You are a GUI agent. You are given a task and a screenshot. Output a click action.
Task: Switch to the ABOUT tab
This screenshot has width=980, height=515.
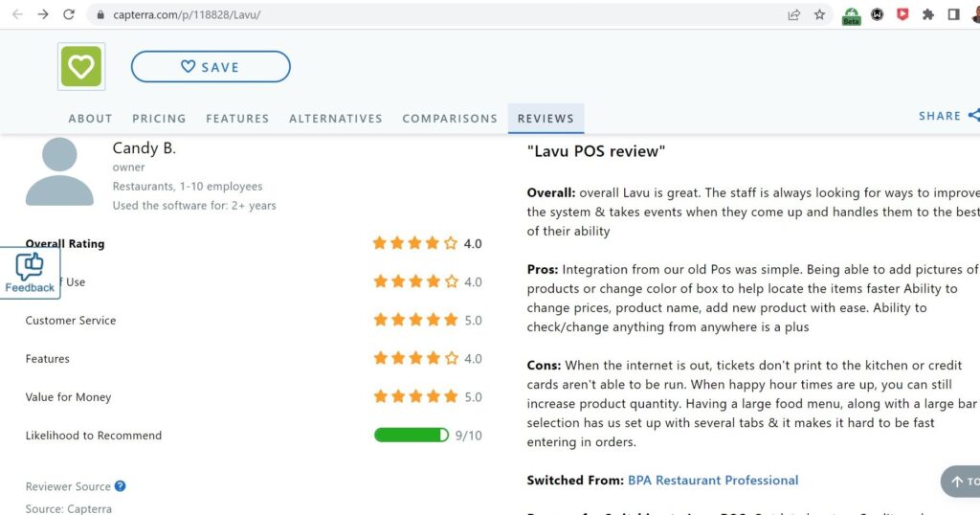91,118
